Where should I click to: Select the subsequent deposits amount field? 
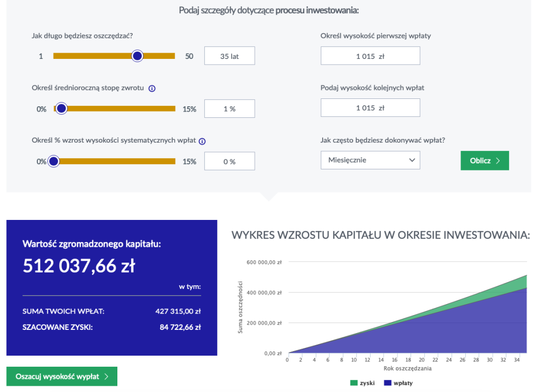point(370,108)
